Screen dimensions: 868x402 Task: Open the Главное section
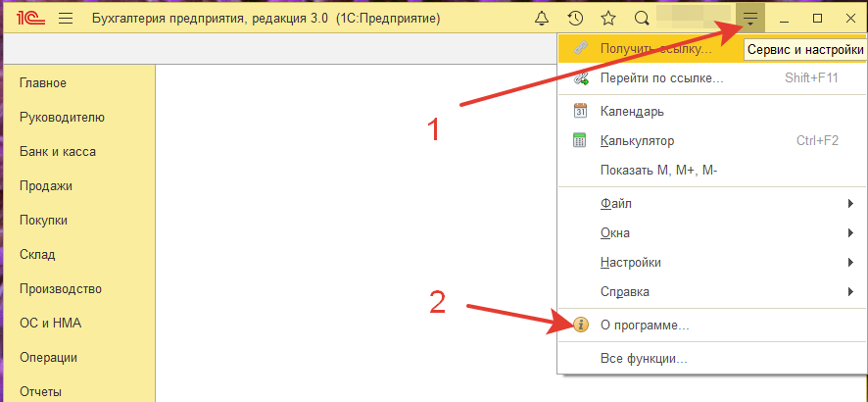tap(43, 83)
